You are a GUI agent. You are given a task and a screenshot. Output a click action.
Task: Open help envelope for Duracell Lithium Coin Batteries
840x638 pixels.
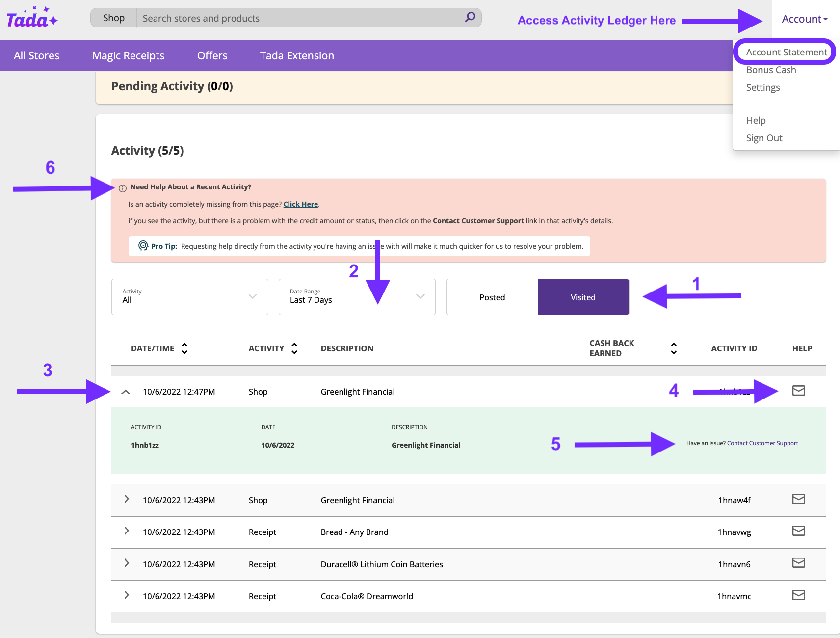[799, 563]
